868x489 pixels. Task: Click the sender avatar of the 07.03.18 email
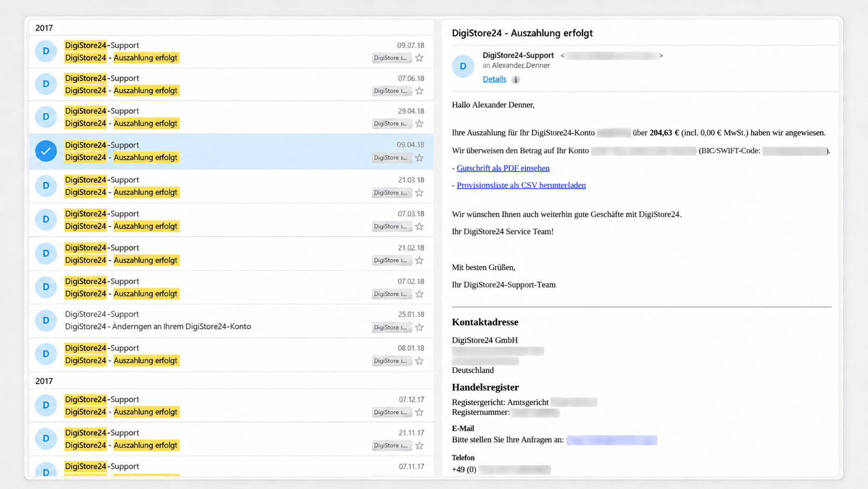[46, 219]
